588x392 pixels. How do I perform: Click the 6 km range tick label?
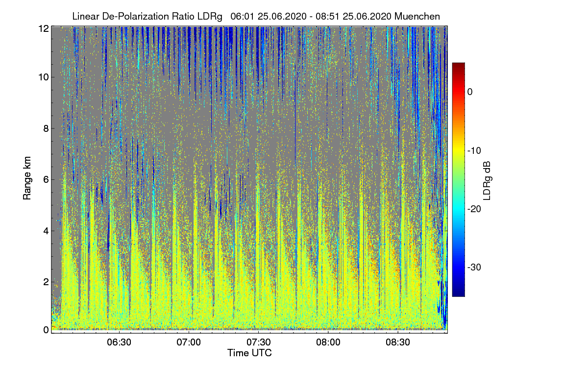point(46,179)
